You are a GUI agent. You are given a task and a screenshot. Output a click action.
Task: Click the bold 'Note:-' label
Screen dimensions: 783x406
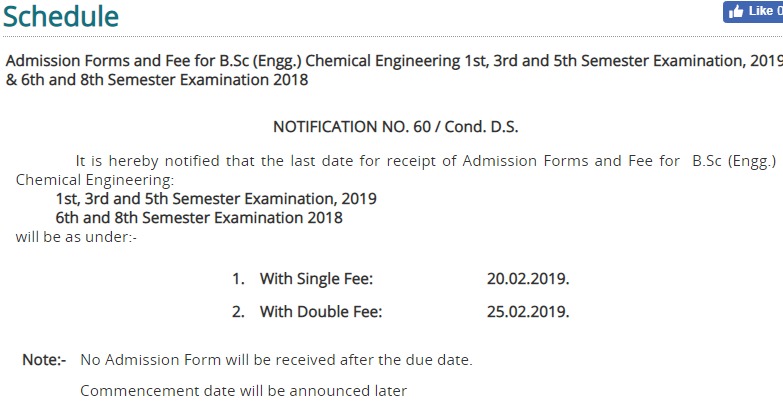[x=44, y=360]
